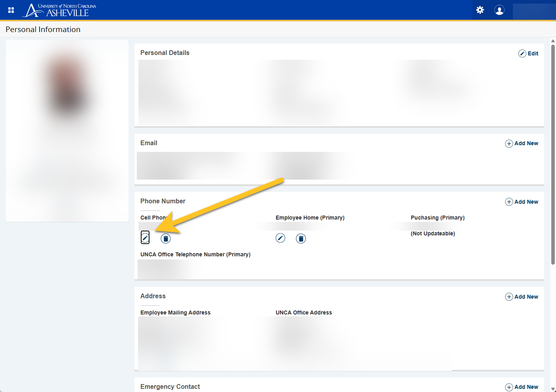Click the plus icon to add new email
The height and width of the screenshot is (392, 556).
[x=509, y=144]
